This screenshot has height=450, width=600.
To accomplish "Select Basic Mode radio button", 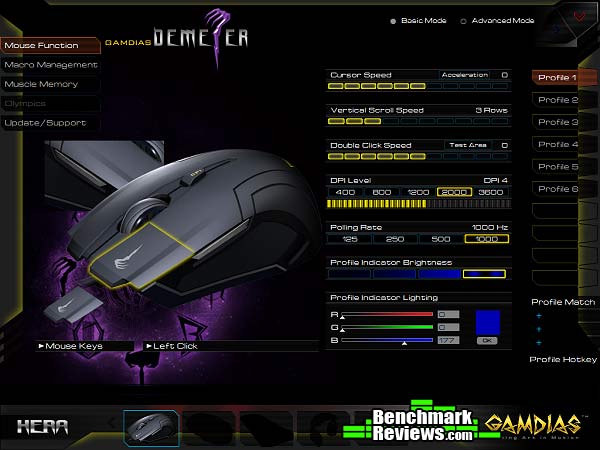I will pos(392,21).
